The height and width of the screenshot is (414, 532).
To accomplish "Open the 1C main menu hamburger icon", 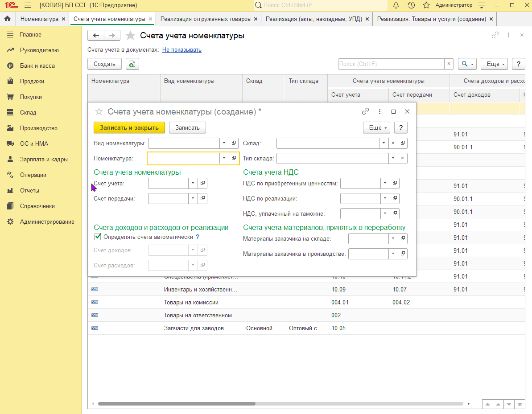I will click(x=28, y=5).
